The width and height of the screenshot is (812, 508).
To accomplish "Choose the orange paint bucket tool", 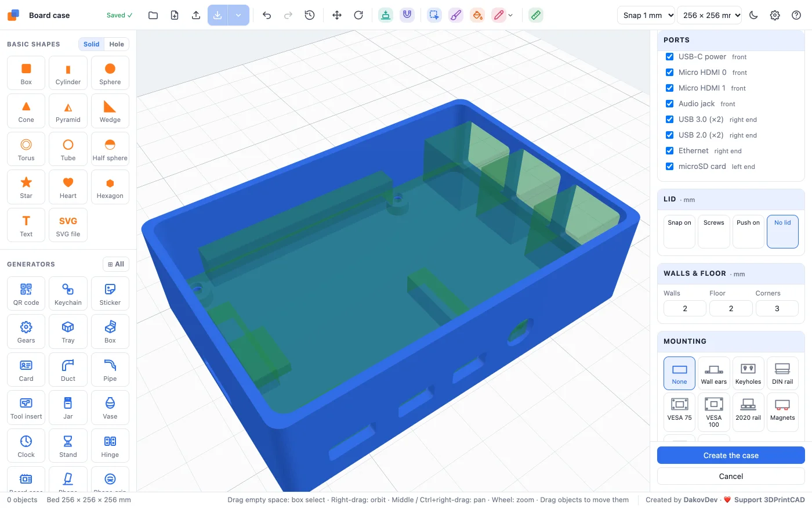I will point(477,15).
